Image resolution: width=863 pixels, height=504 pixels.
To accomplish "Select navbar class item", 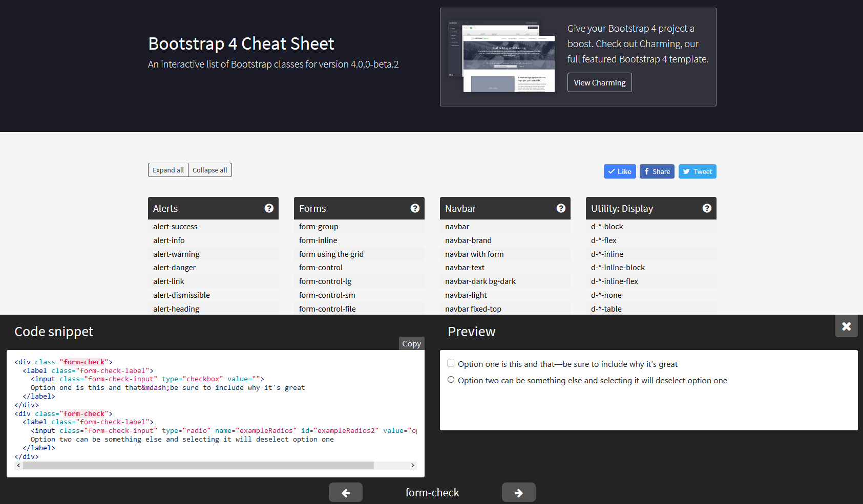I will tap(505, 226).
